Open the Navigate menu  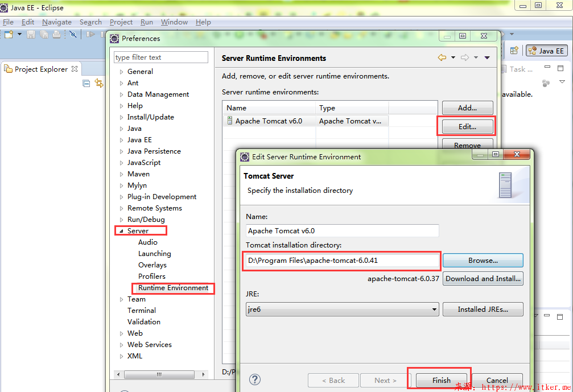[57, 22]
